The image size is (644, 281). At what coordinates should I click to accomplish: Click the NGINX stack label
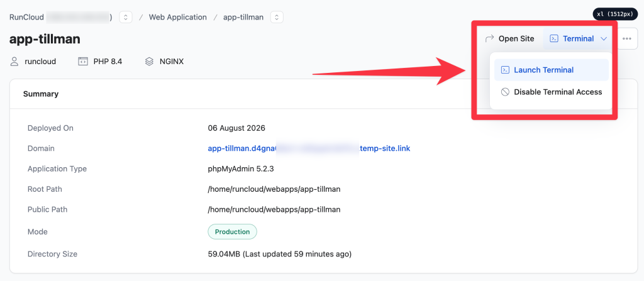[x=172, y=62]
